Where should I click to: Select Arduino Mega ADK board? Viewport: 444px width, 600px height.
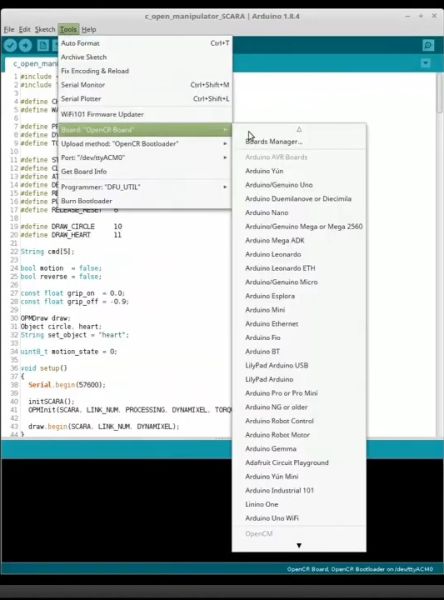[x=299, y=240]
